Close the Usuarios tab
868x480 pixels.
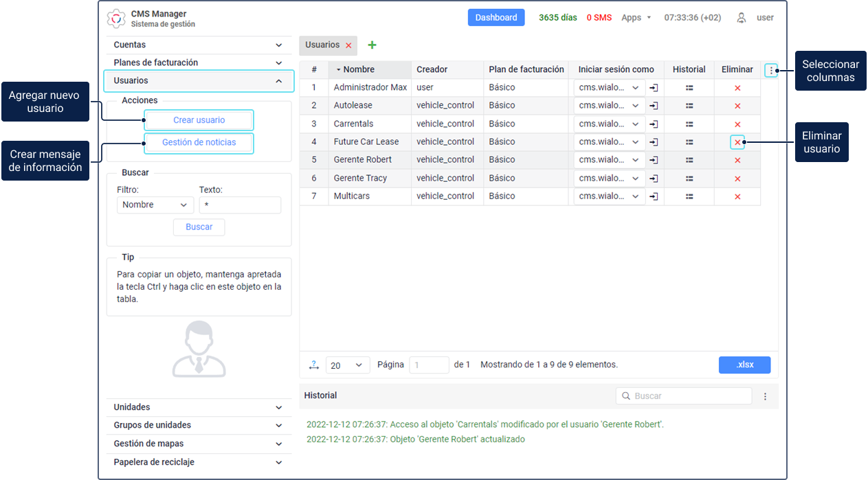click(348, 45)
